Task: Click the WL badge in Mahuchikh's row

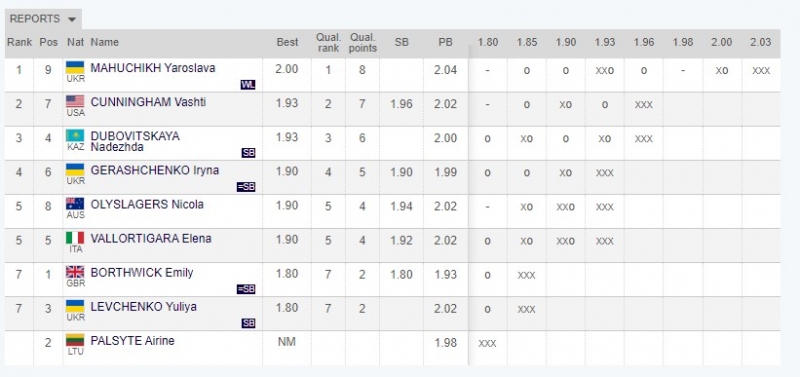Action: tap(248, 85)
